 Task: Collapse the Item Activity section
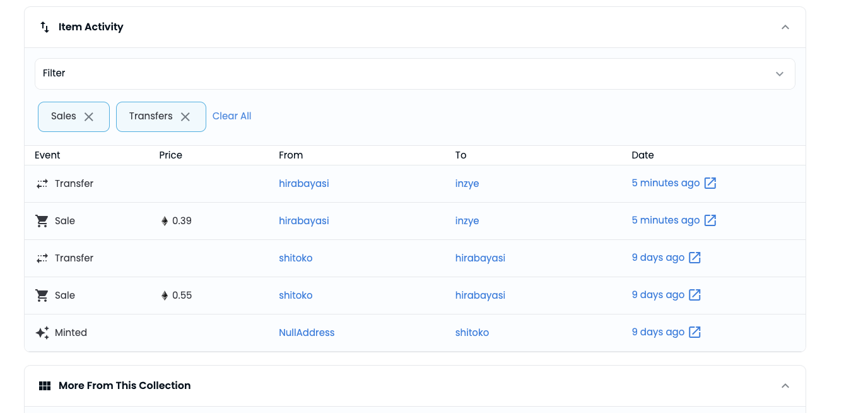point(785,27)
